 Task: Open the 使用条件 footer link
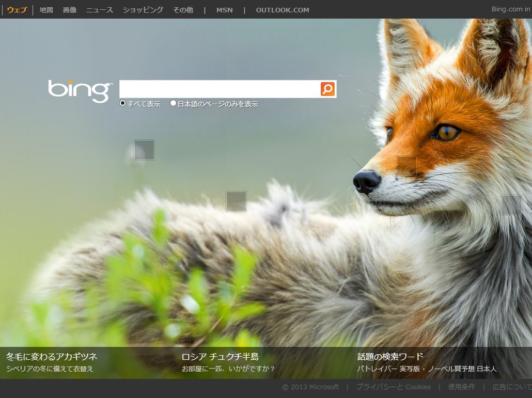click(461, 387)
